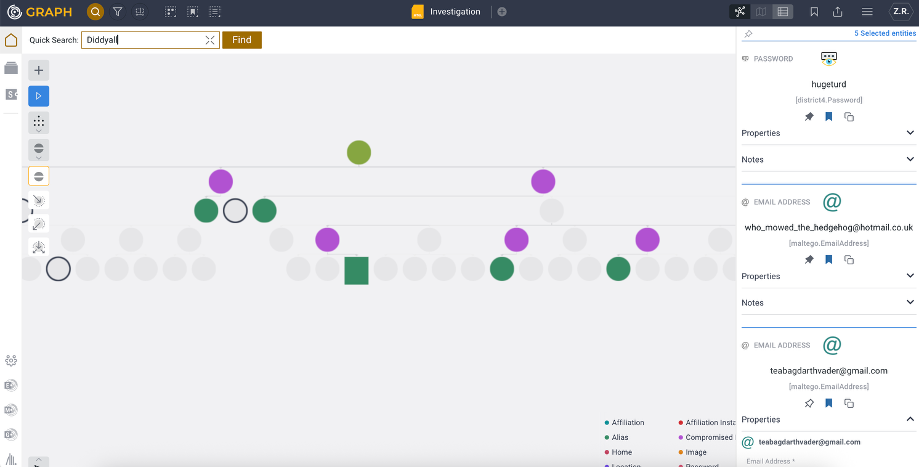Select the olive green root node
Image resolution: width=920 pixels, height=468 pixels.
[x=358, y=152]
